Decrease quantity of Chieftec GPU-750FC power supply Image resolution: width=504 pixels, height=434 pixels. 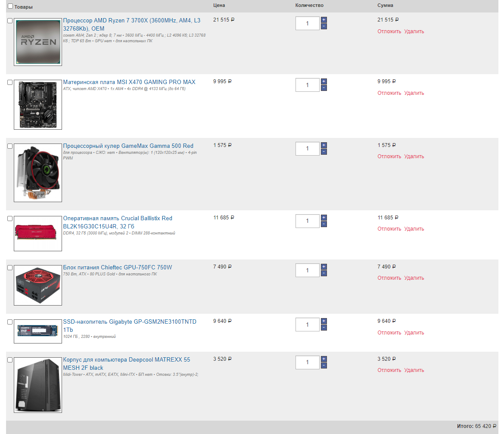pos(324,273)
